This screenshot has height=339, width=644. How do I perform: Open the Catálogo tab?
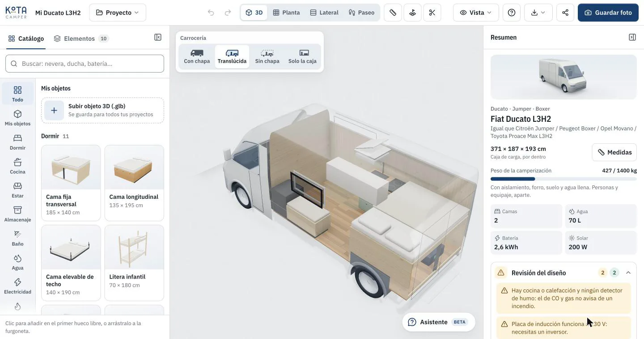pos(26,39)
